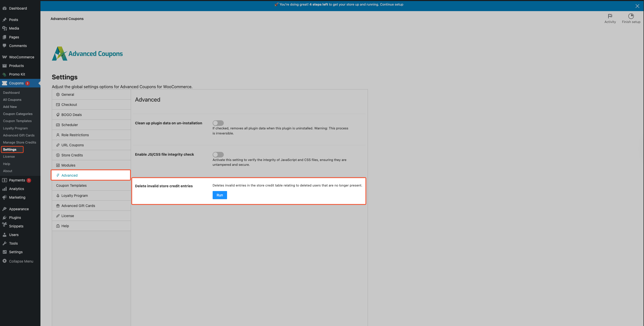Open Manage Store Credits submenu item
The width and height of the screenshot is (644, 326).
(x=19, y=143)
